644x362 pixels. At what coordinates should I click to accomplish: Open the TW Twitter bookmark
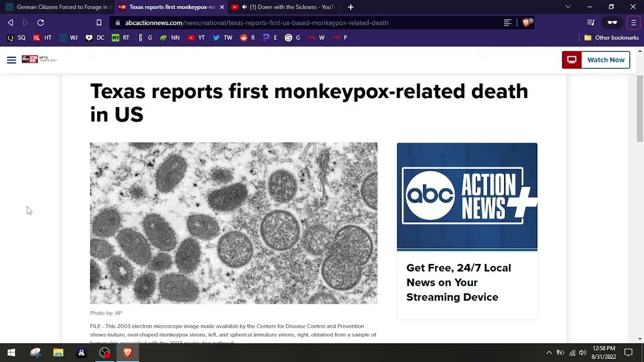pos(222,38)
